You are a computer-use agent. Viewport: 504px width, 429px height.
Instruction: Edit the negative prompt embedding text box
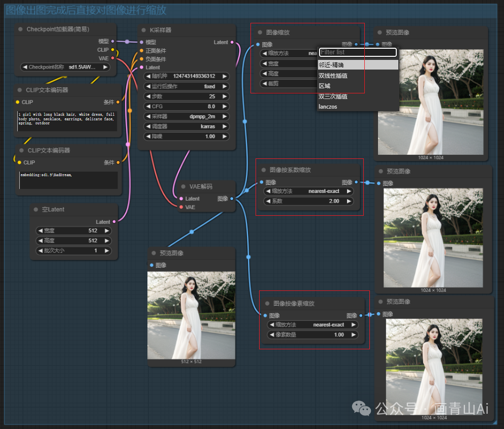[x=69, y=180]
